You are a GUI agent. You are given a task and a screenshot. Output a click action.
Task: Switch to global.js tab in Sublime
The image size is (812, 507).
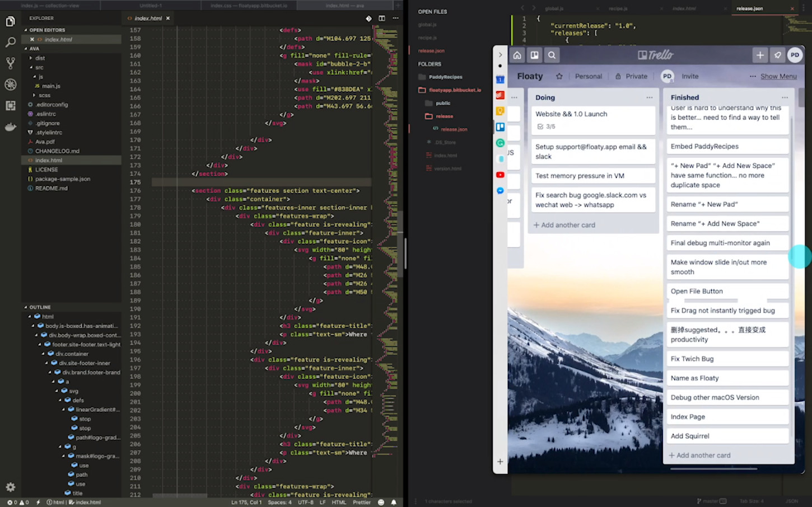coord(554,8)
